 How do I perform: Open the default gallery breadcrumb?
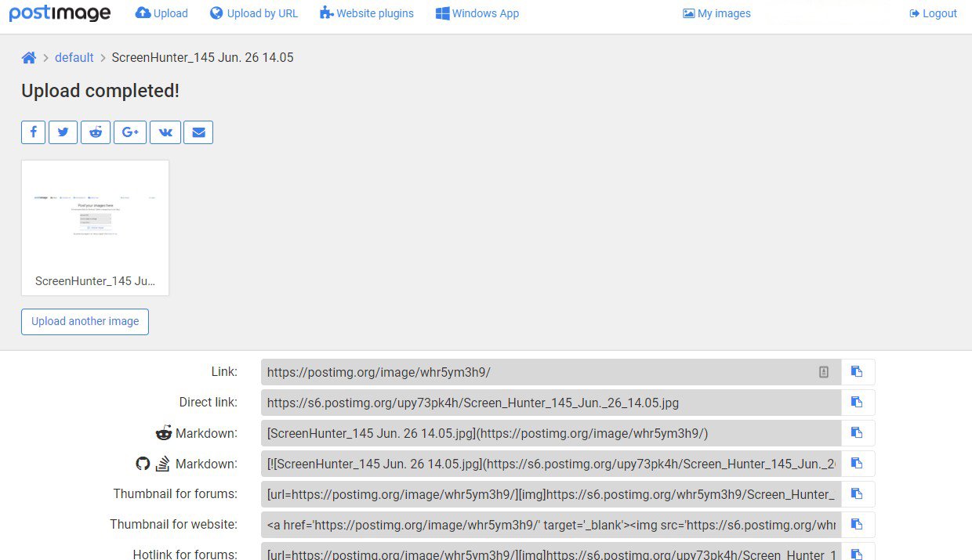(x=74, y=57)
